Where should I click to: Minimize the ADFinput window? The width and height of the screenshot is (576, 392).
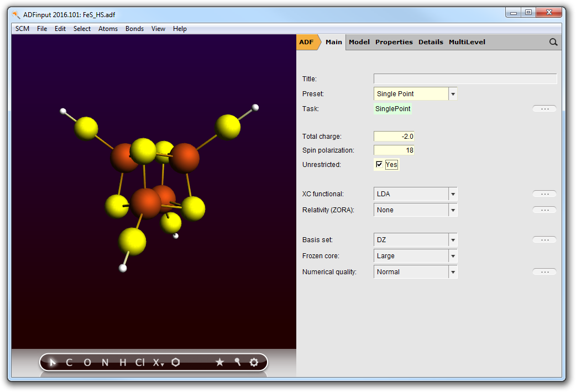pyautogui.click(x=514, y=13)
